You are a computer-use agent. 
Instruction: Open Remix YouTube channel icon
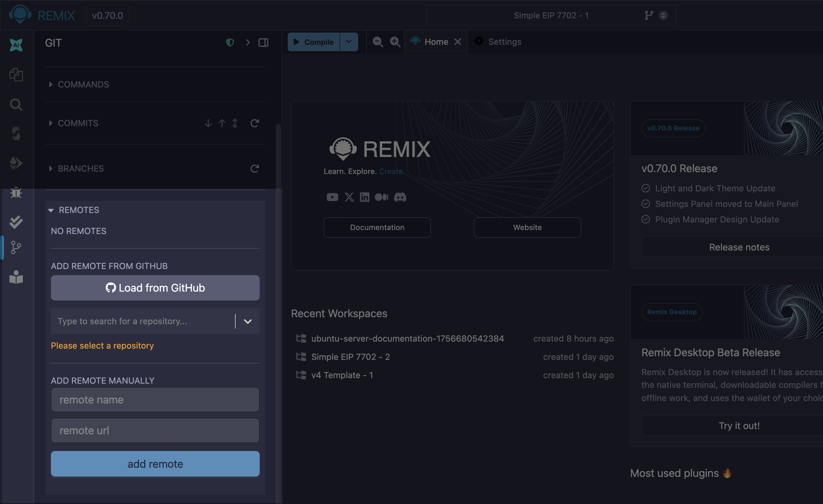point(332,197)
